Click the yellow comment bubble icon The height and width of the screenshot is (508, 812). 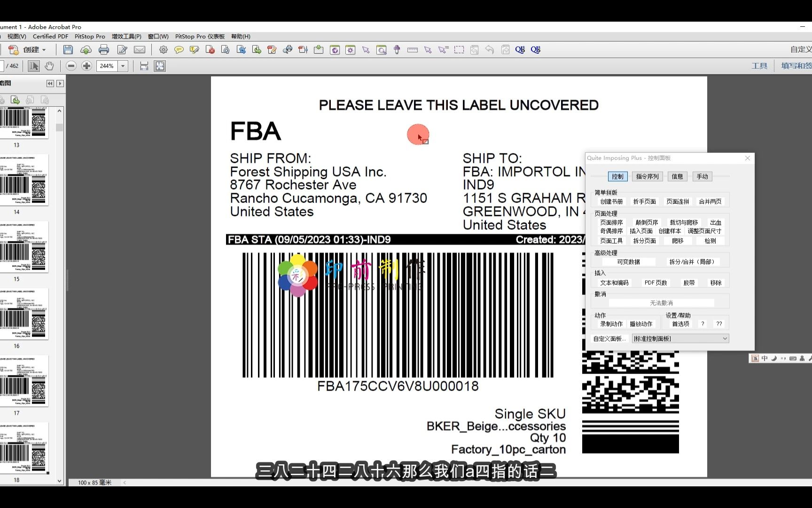[x=179, y=50]
